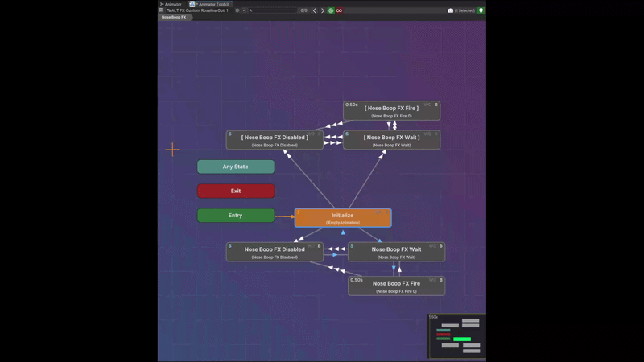
Task: Focus the state search field
Action: tap(272, 10)
